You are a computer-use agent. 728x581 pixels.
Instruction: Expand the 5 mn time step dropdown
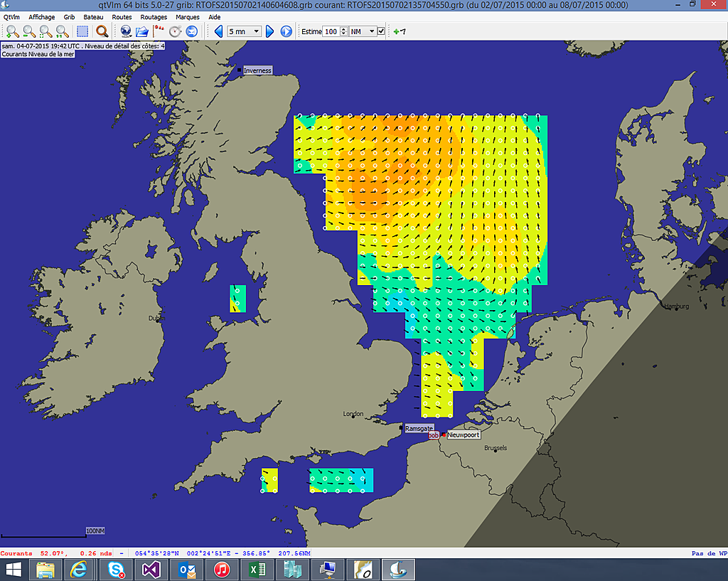(x=256, y=31)
